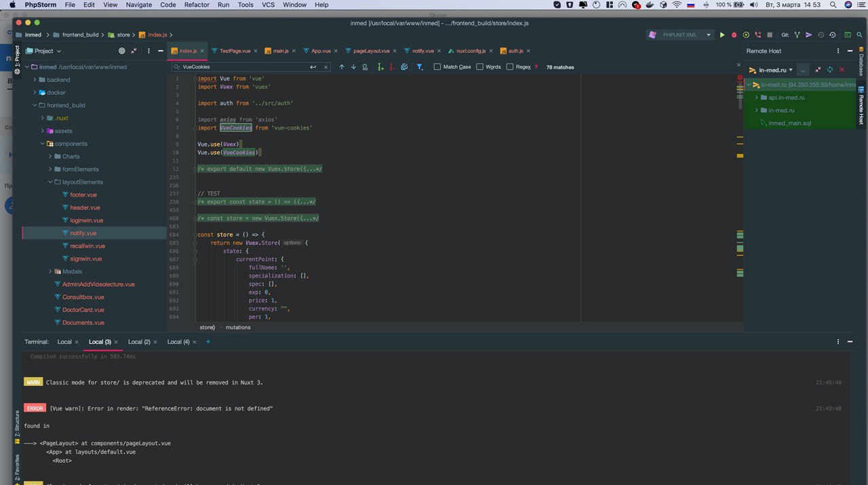The height and width of the screenshot is (485, 868).
Task: Expand the backend folder
Action: [35, 79]
